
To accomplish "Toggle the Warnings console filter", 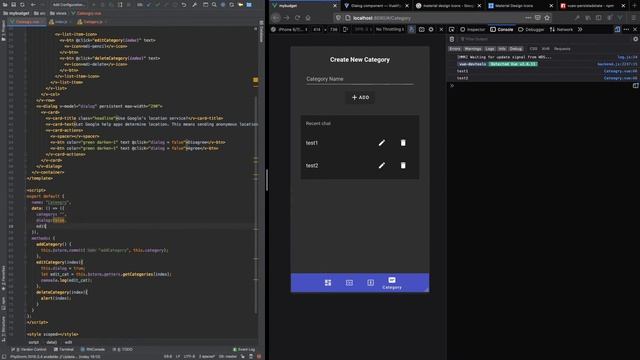I will pyautogui.click(x=473, y=49).
